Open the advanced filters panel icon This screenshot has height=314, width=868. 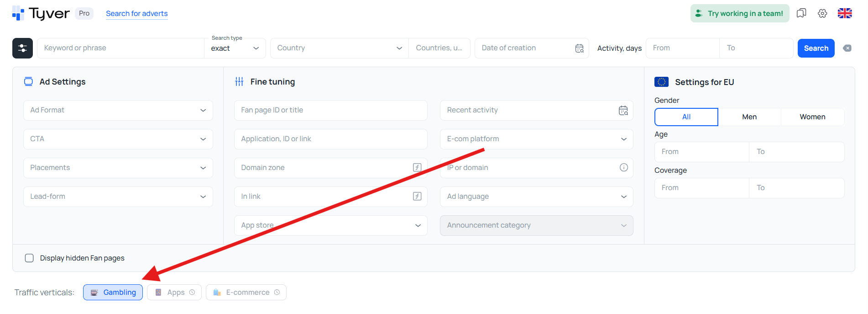[22, 48]
